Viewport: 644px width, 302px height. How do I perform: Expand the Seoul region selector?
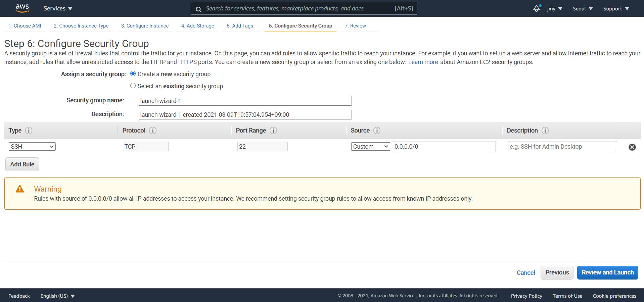(583, 9)
